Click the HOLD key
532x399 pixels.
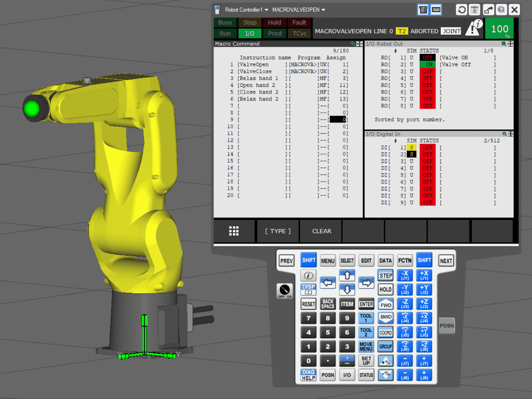pos(386,290)
